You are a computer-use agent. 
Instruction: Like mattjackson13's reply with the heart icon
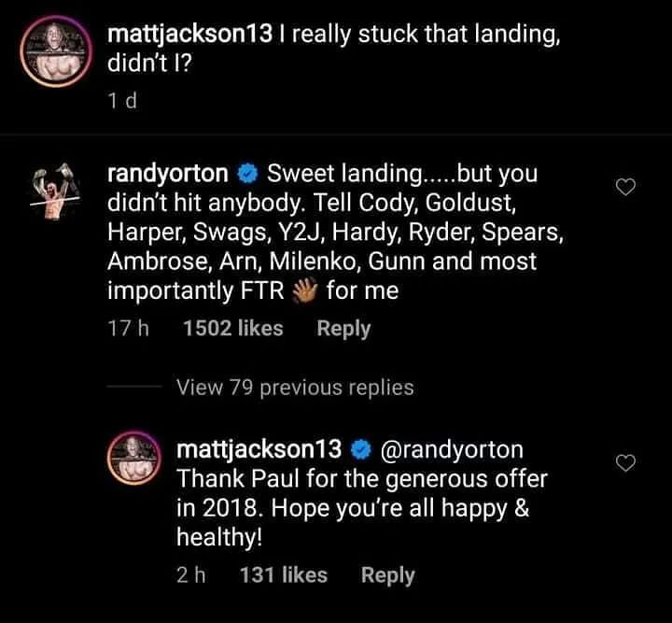tap(627, 462)
